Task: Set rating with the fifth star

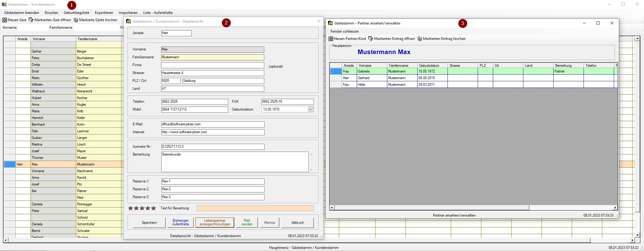Action: tap(154, 208)
